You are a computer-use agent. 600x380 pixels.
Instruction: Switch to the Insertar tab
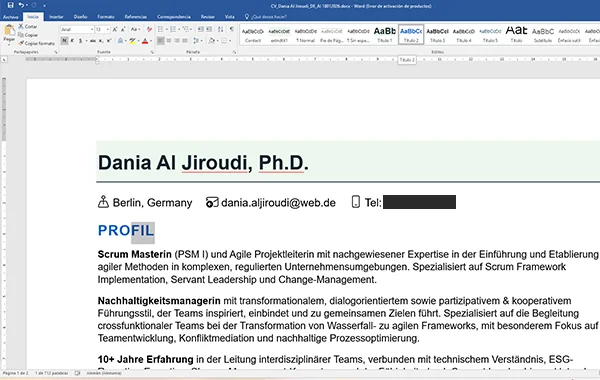(56, 17)
